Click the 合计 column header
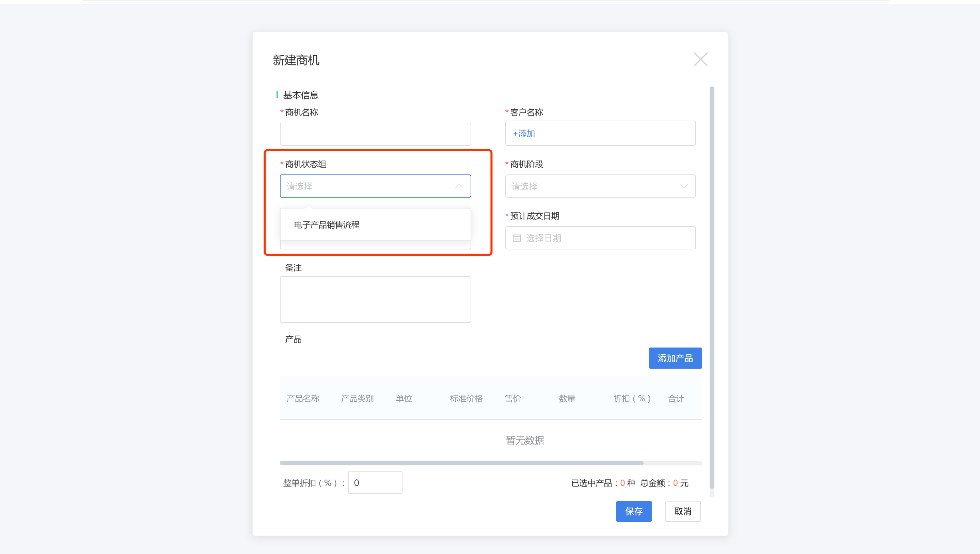 click(x=676, y=399)
